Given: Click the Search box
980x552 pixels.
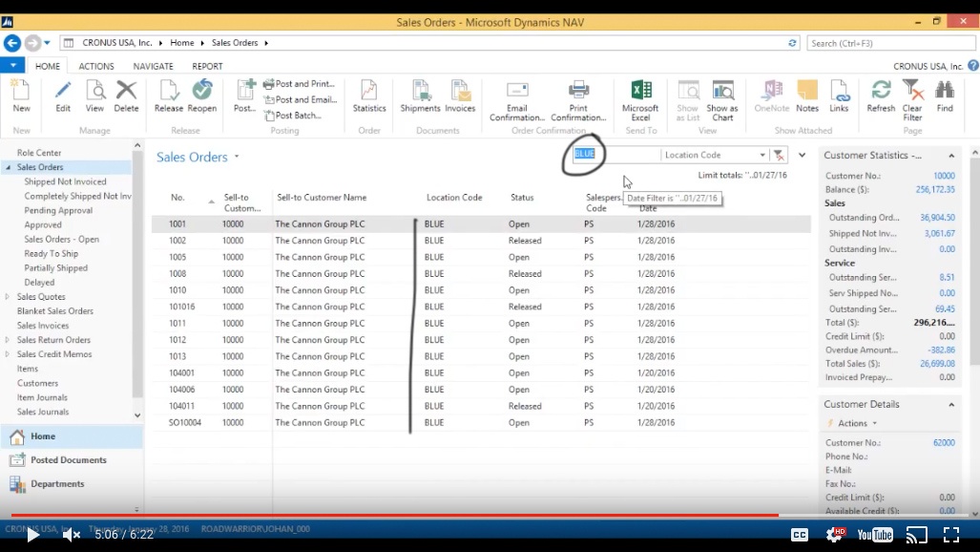Looking at the screenshot, I should (x=890, y=43).
